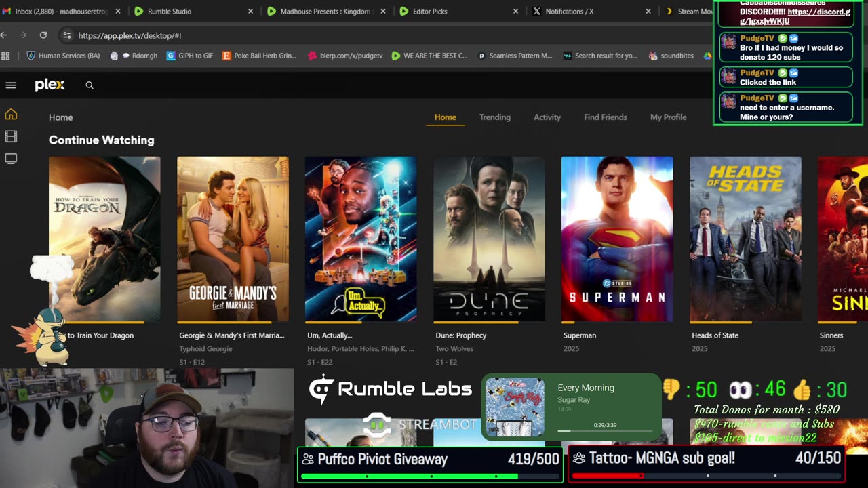Switch to Stream Mov... browser tab
Image resolution: width=868 pixels, height=488 pixels.
[688, 12]
